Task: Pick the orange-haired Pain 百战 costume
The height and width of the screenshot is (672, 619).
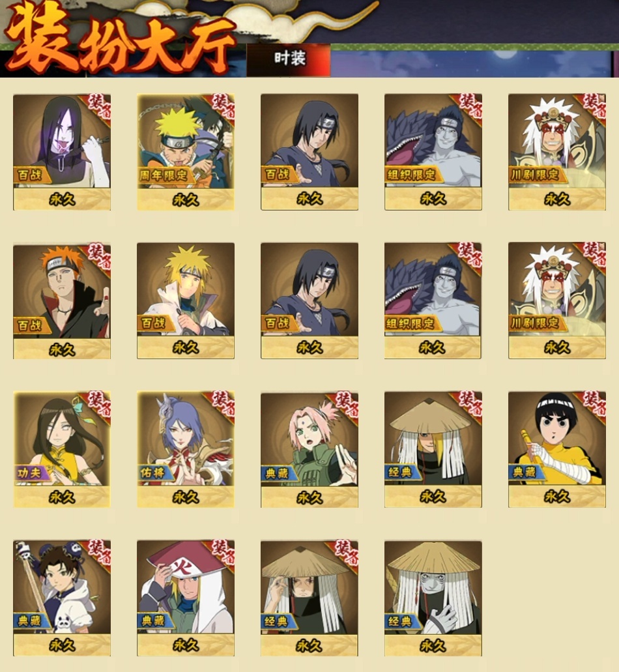Action: click(x=62, y=301)
